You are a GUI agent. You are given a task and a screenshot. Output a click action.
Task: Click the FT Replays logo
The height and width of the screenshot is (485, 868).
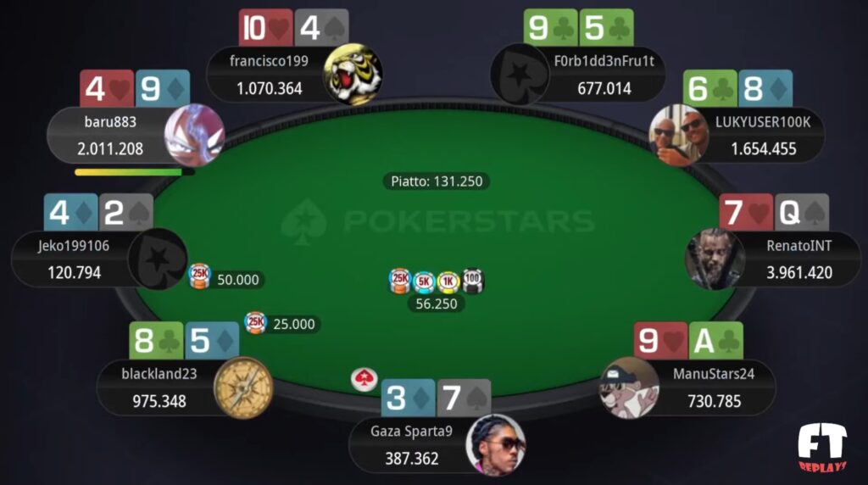(x=822, y=448)
